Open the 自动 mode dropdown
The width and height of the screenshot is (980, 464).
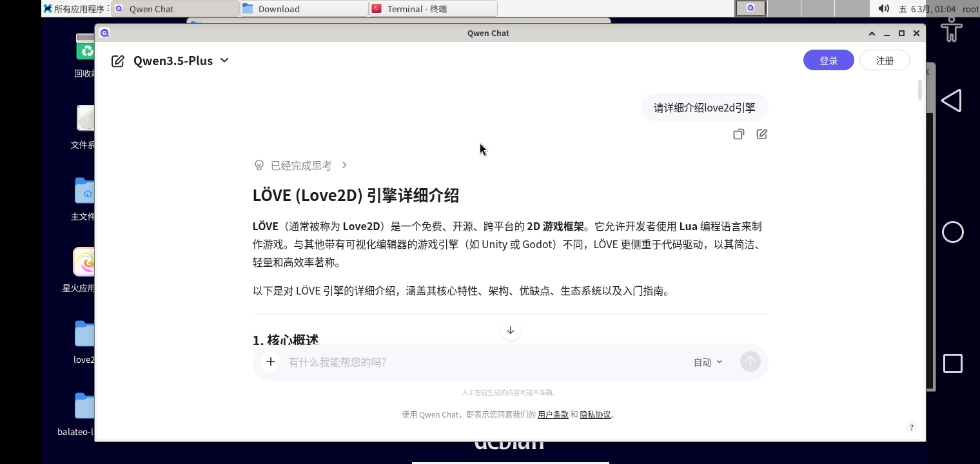click(708, 362)
